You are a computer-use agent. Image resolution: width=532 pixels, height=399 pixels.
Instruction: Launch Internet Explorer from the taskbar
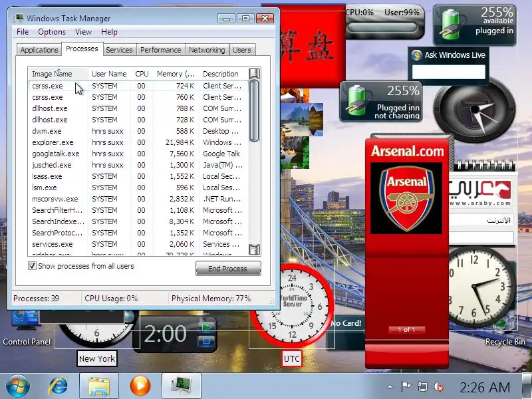point(58,386)
